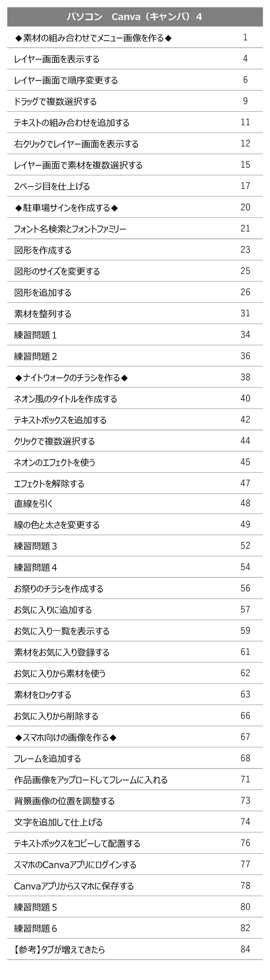
Task: Click the 'パソコン Canva（キャンバ）4' header
Action: coord(135,17)
